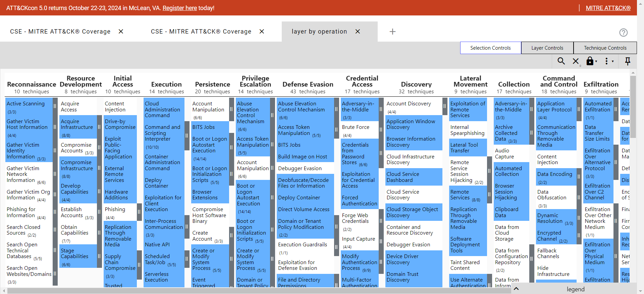The height and width of the screenshot is (294, 644).
Task: Select Build Image on Host technique
Action: click(x=305, y=157)
